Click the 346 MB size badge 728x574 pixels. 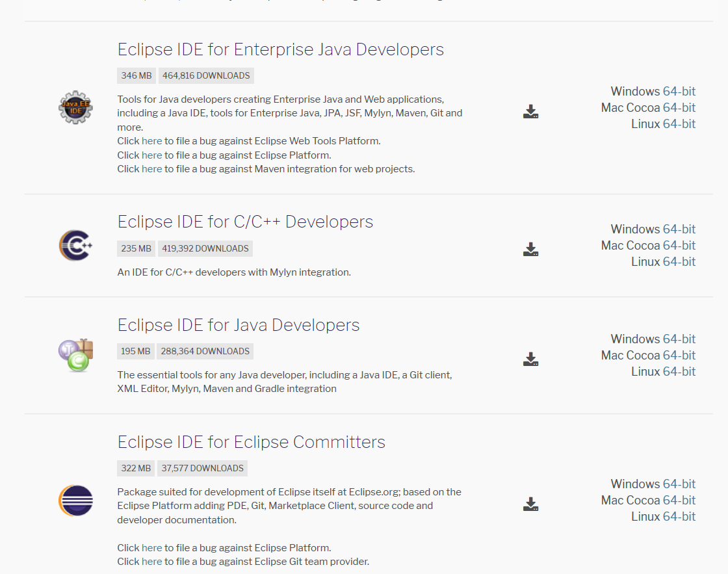point(136,75)
